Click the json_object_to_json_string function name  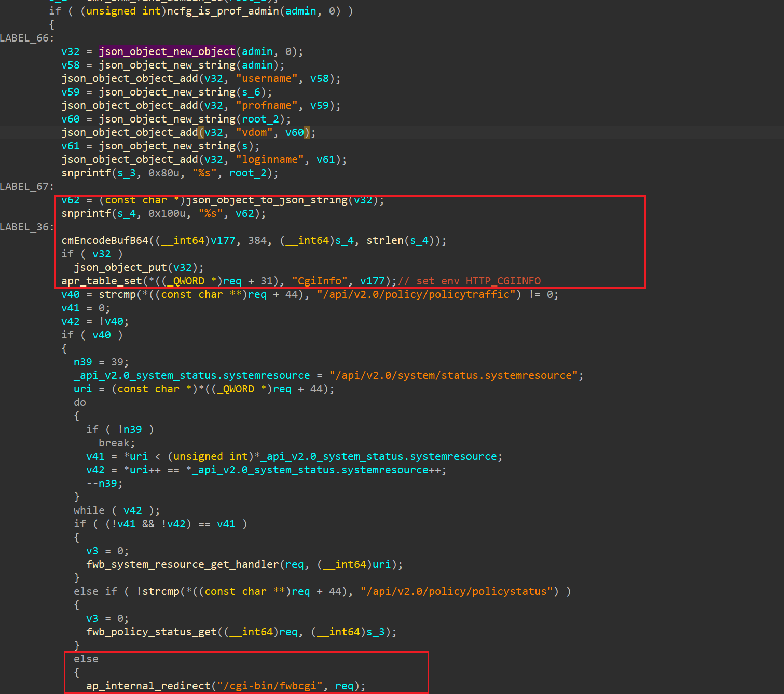click(267, 200)
